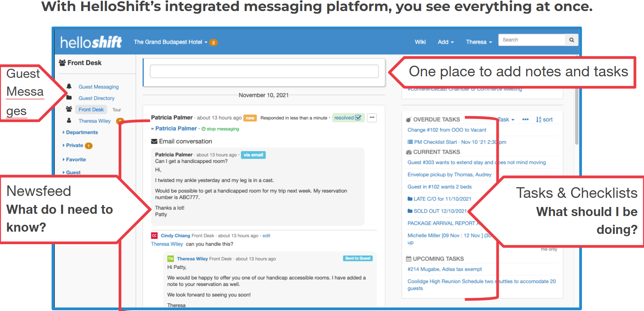
Task: Open The Grand Budapest Hotel dropdown
Action: coord(170,42)
